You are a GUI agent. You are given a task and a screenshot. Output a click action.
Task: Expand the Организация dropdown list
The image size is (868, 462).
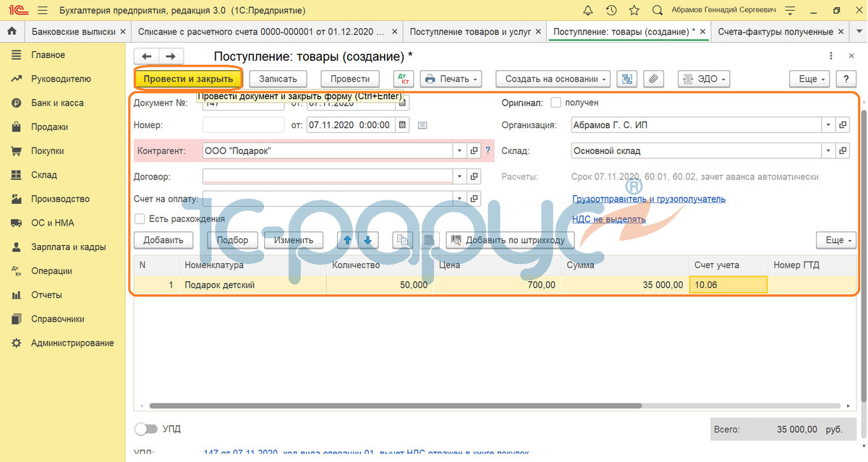(828, 124)
